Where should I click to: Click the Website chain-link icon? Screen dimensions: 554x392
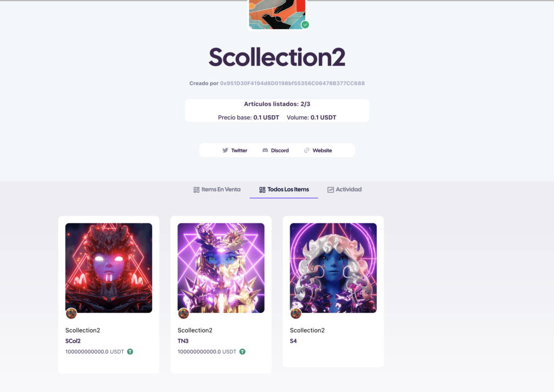(x=307, y=150)
